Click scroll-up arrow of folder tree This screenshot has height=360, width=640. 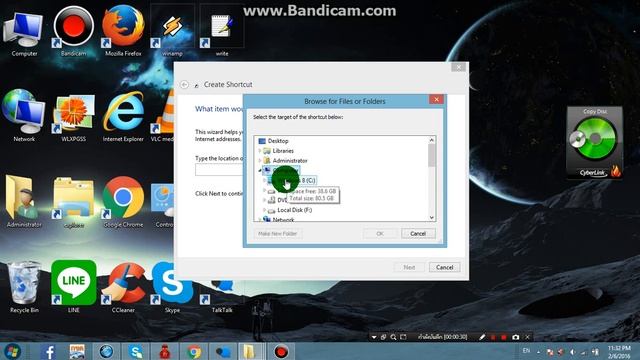click(x=431, y=140)
